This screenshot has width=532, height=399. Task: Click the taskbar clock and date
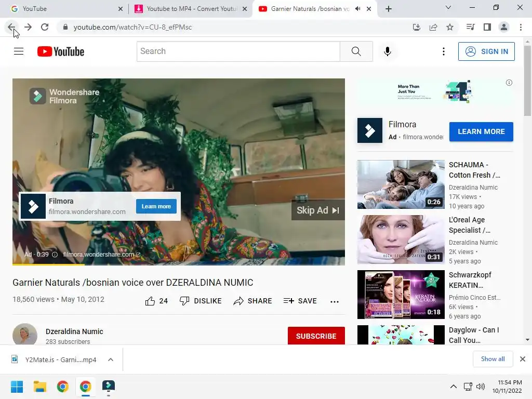coord(507,387)
